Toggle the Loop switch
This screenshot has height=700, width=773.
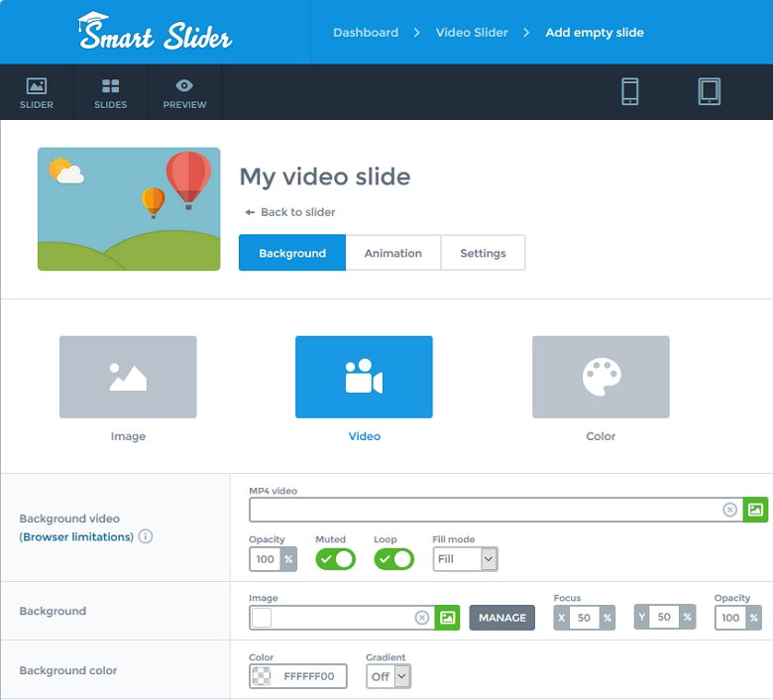point(393,559)
